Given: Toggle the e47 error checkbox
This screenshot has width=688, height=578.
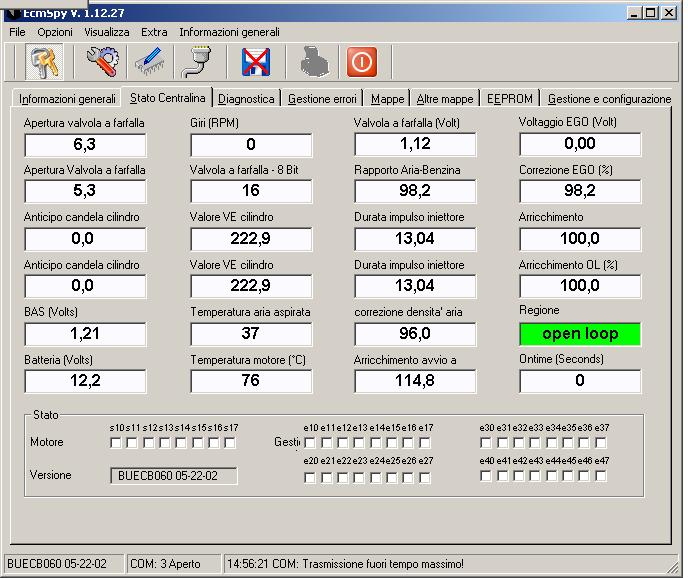Looking at the screenshot, I should [601, 475].
